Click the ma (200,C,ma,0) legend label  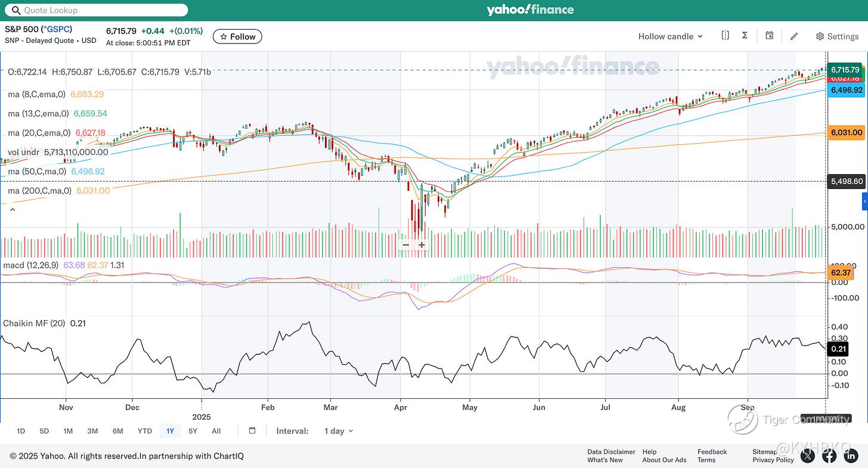coord(39,191)
